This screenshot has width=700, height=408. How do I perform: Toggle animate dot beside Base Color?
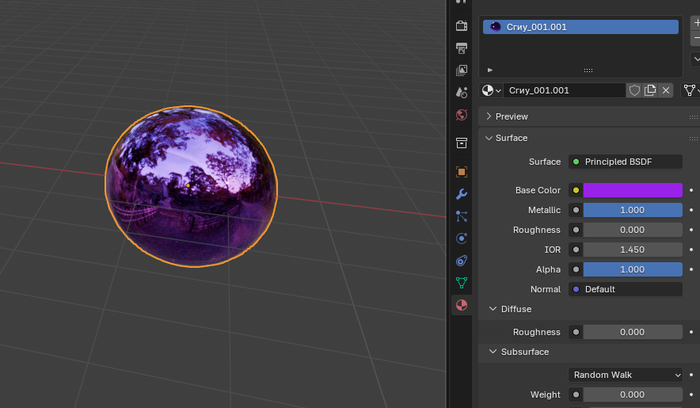pos(691,190)
